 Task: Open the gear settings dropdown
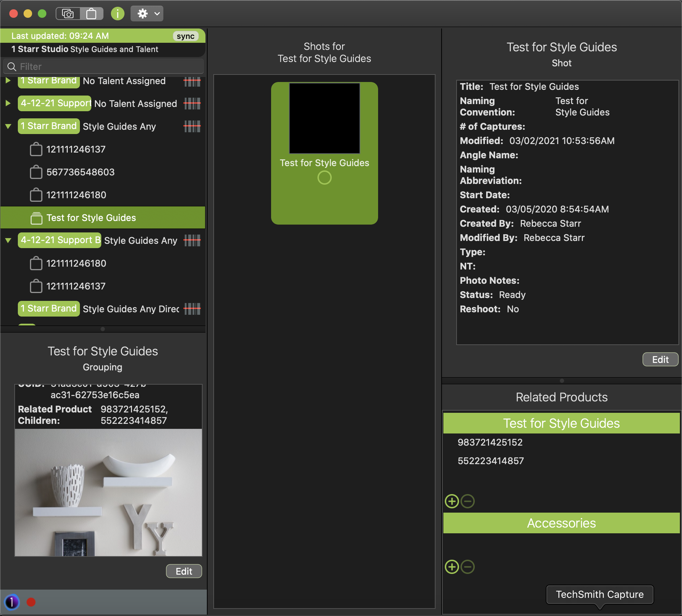click(x=147, y=14)
